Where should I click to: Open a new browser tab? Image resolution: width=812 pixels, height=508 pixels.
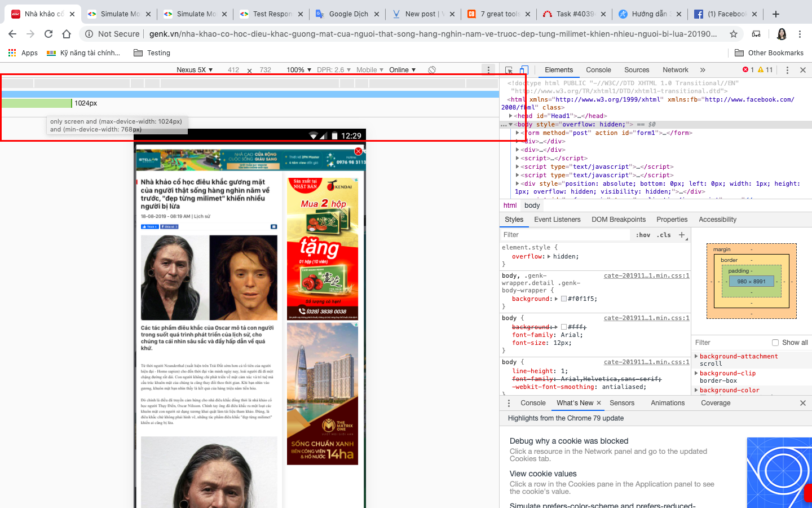coord(776,14)
